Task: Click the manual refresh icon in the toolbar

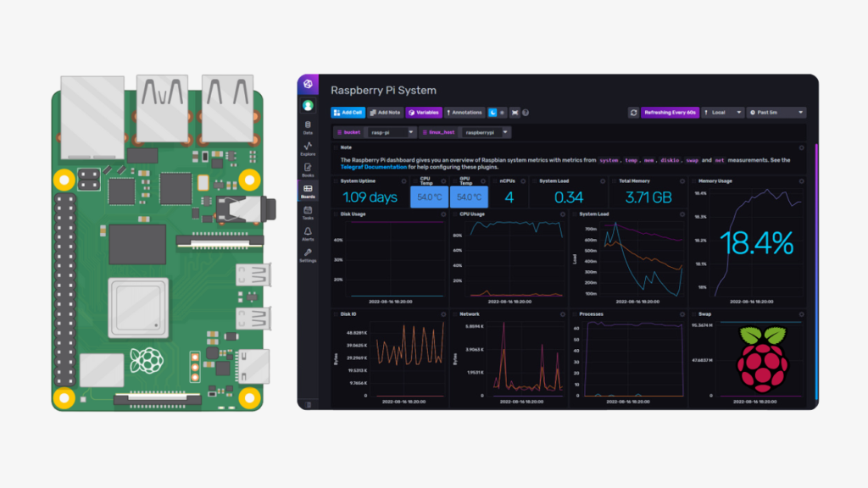Action: pyautogui.click(x=634, y=112)
